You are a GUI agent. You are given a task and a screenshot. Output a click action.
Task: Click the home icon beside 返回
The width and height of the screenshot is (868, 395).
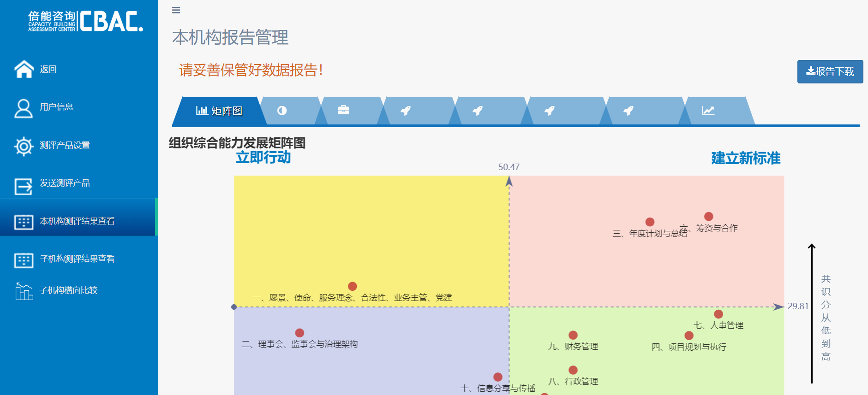[24, 69]
